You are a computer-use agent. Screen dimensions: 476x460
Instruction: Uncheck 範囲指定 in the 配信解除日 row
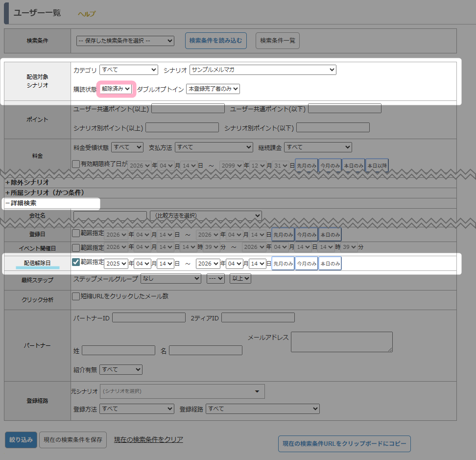pyautogui.click(x=76, y=262)
